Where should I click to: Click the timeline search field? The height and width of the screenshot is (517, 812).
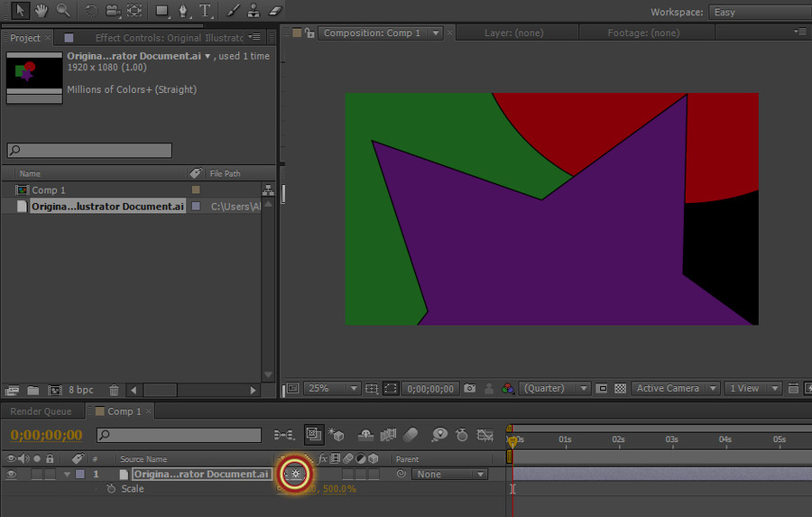pyautogui.click(x=179, y=435)
